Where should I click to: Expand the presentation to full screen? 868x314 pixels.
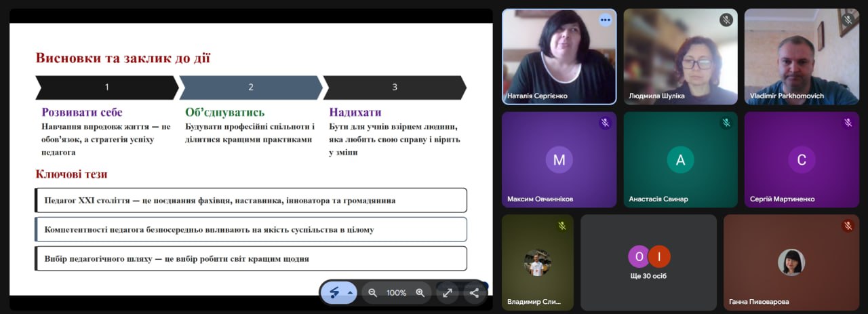coord(448,293)
